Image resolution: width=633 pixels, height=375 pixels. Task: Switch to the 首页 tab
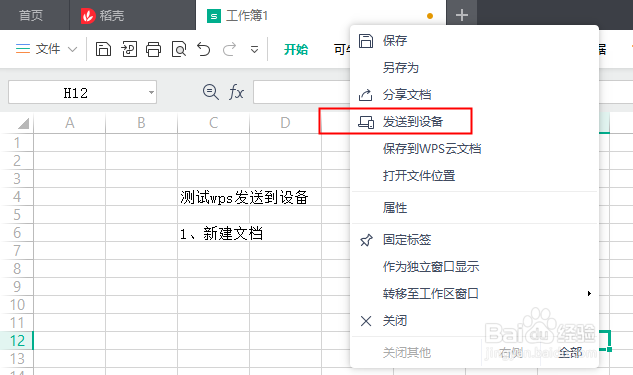point(31,15)
